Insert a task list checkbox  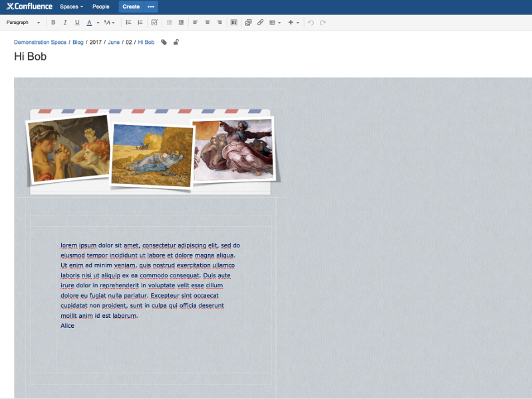[x=154, y=23]
